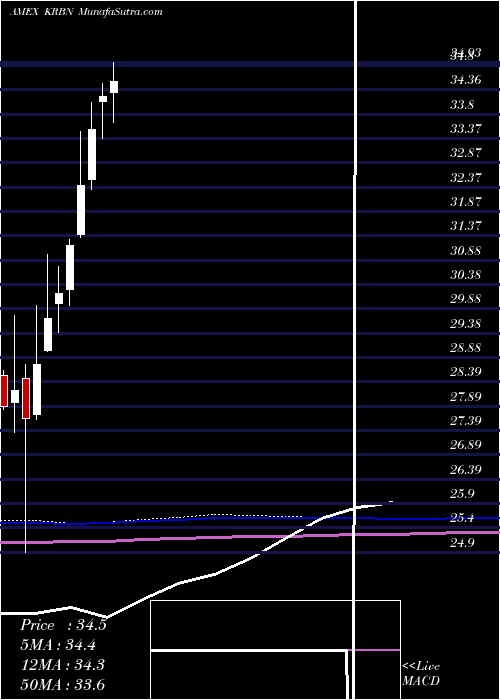Select the 34.36 price axis label
Image resolution: width=500 pixels, height=700 pixels.
(x=466, y=80)
